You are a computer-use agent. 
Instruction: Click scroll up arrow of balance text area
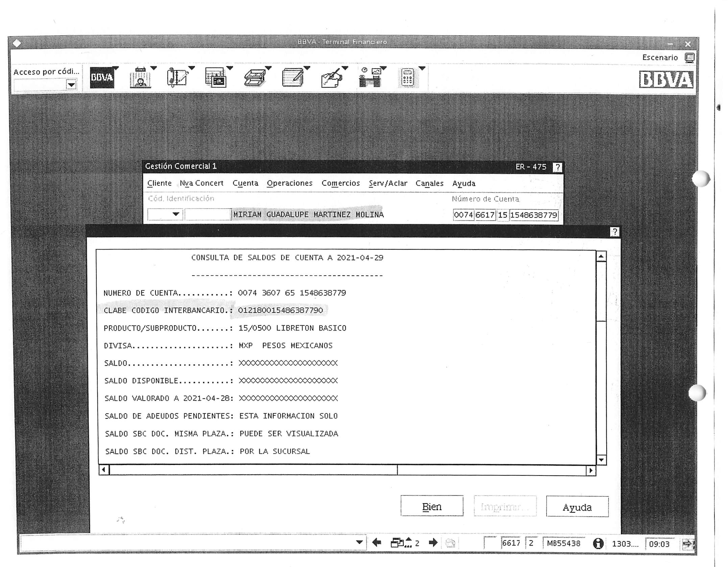click(x=601, y=257)
